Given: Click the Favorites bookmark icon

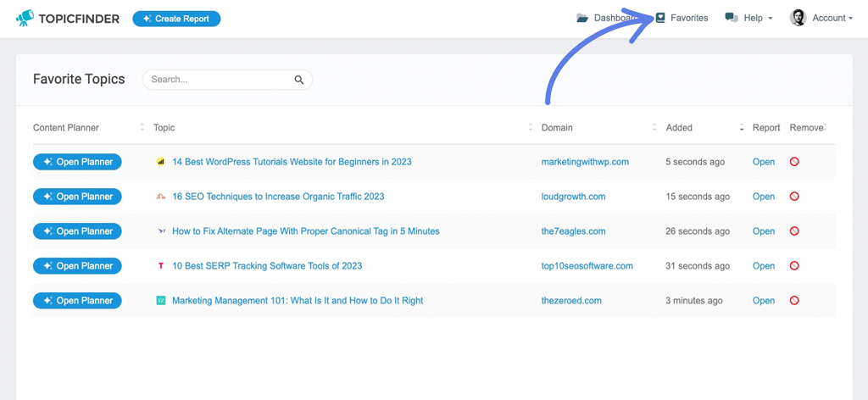Looking at the screenshot, I should (x=659, y=18).
